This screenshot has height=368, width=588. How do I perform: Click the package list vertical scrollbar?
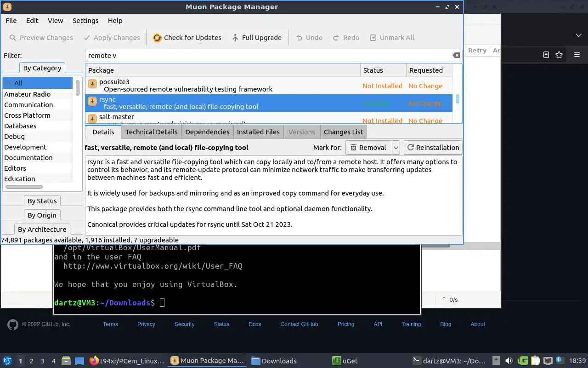[458, 99]
